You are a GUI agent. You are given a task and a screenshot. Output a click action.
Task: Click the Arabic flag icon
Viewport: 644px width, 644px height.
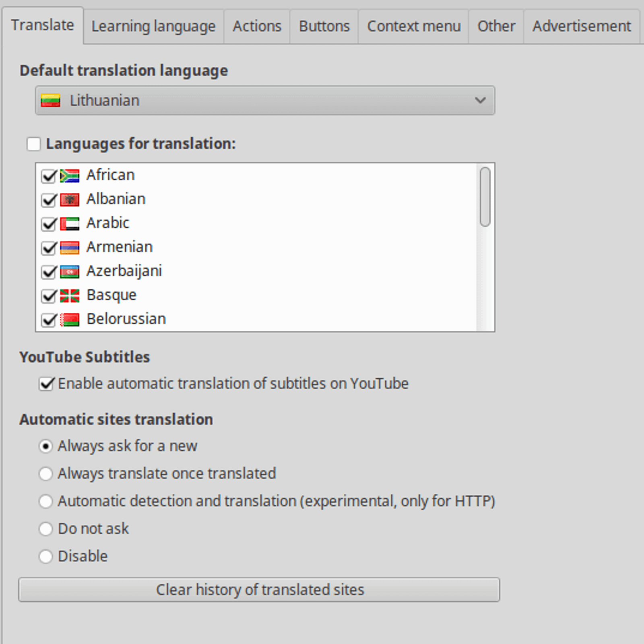point(70,223)
